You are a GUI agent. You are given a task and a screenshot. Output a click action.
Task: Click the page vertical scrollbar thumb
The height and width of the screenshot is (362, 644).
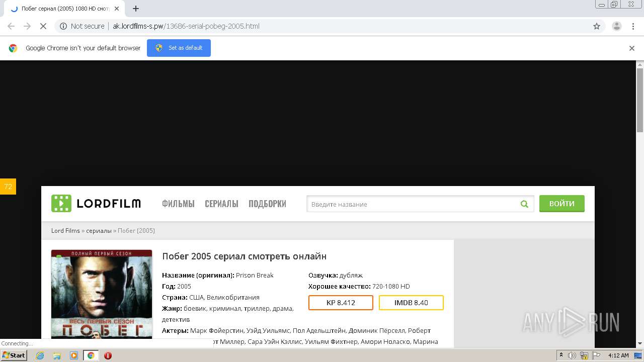click(x=640, y=100)
